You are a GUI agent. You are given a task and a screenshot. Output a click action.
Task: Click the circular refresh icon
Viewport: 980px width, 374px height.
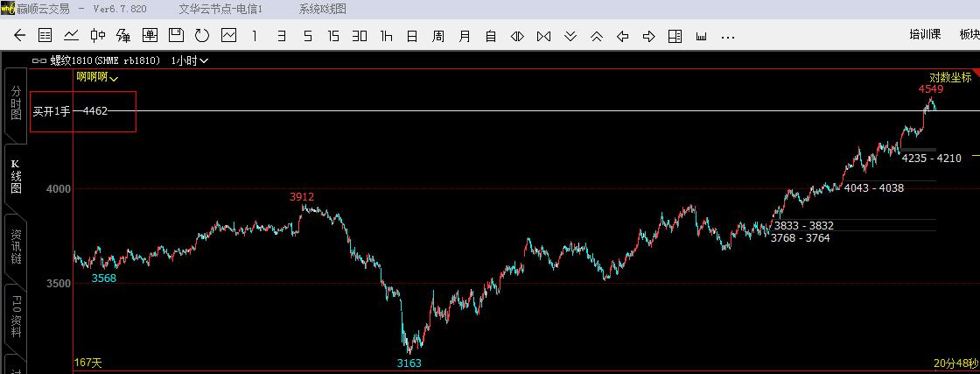tap(202, 36)
